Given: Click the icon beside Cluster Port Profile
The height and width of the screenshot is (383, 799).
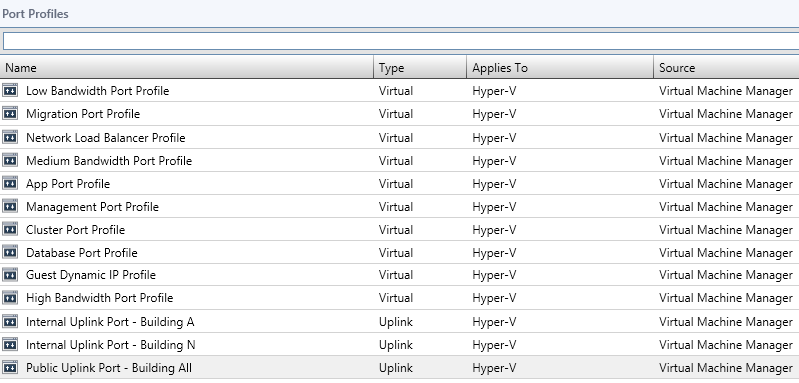Looking at the screenshot, I should point(10,230).
